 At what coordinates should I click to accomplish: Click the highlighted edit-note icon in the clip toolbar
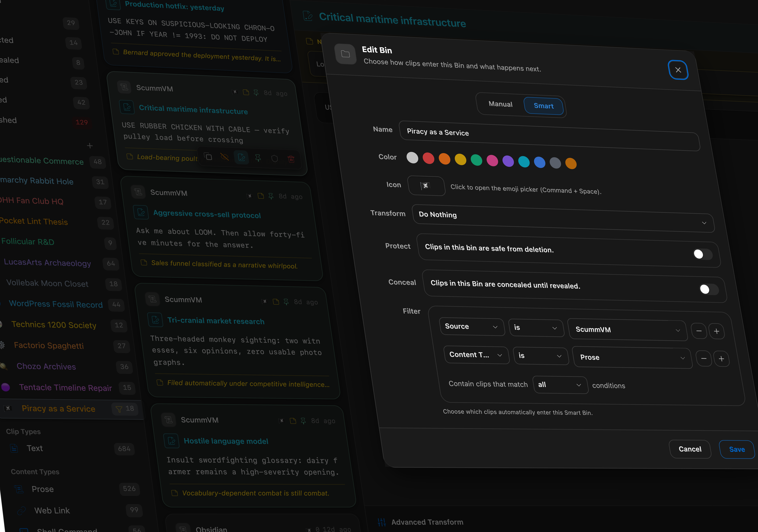pyautogui.click(x=241, y=157)
